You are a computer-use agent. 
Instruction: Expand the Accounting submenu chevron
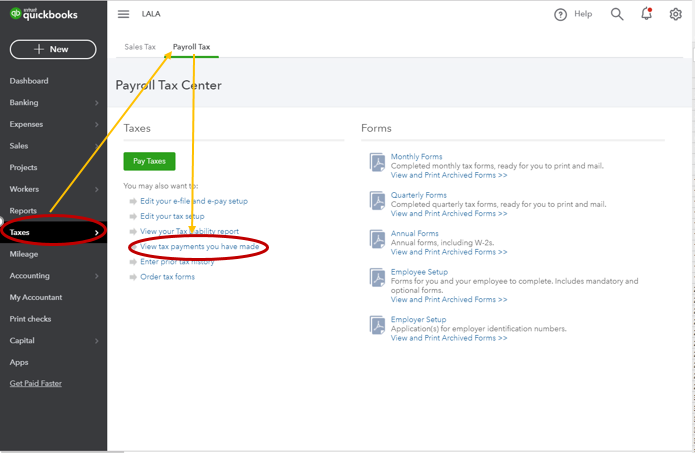(x=96, y=276)
